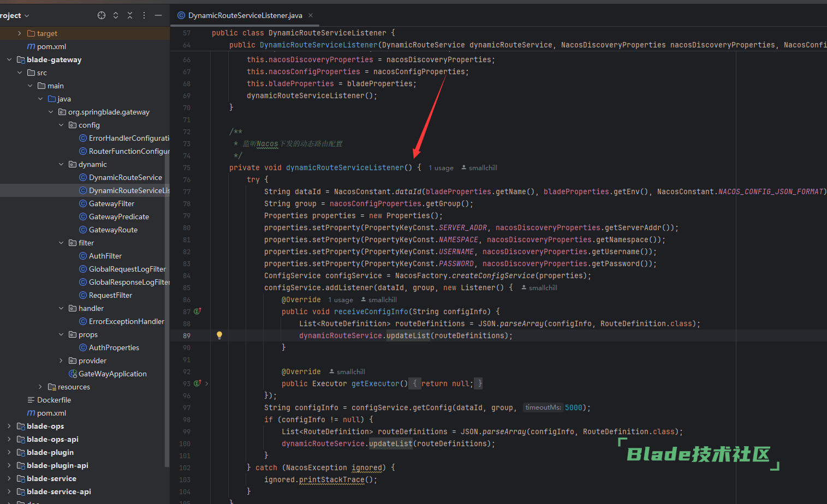Click the implements gutter icon on line 87
The image size is (827, 504).
click(x=198, y=311)
